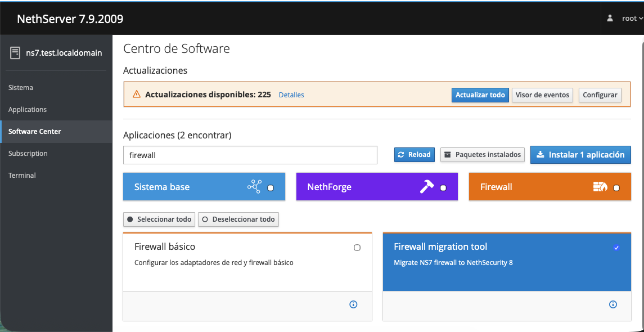Uncheck the Firewall migration tool checkbox

point(616,248)
